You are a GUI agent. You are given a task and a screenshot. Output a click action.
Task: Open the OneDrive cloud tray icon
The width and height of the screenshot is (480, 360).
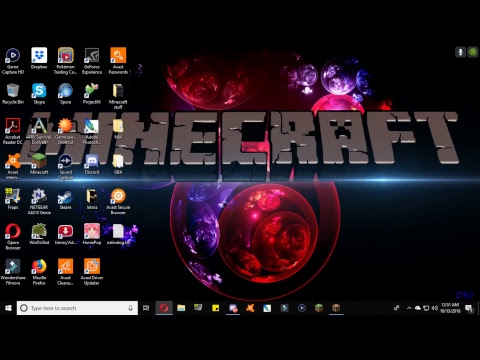[x=418, y=308]
